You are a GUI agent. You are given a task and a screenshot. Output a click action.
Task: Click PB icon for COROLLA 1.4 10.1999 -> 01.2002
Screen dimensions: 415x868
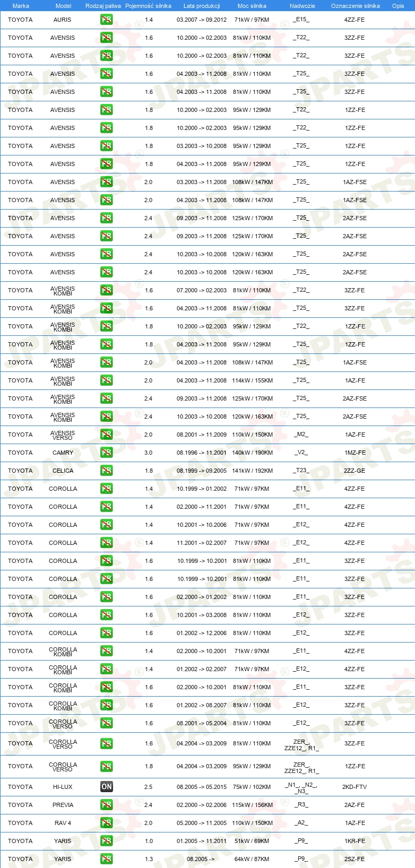coord(107,489)
